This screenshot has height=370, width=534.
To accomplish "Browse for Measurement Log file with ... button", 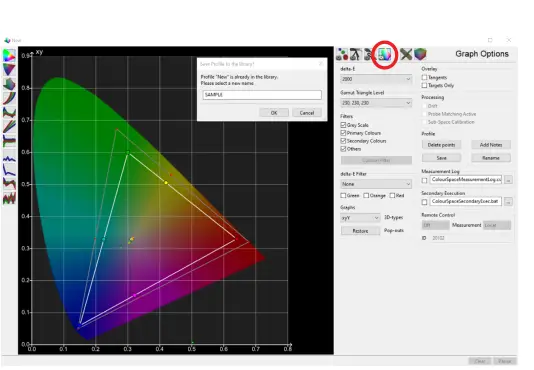I will (508, 180).
